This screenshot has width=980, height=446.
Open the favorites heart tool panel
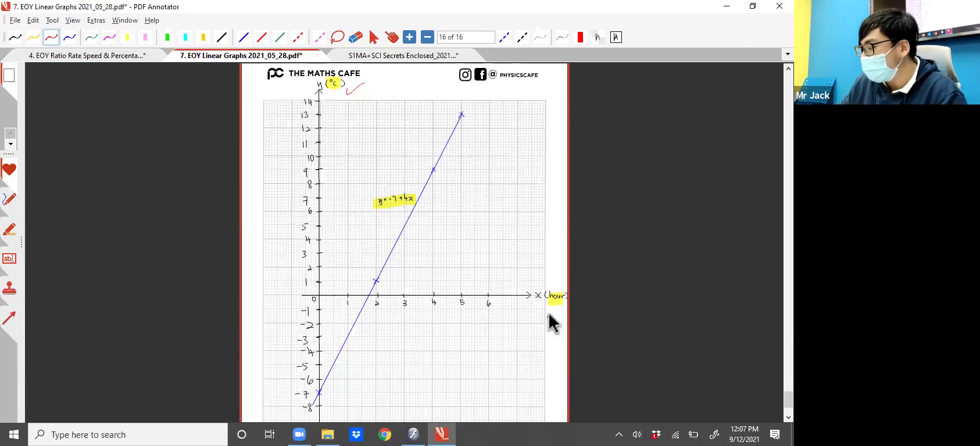tap(9, 170)
